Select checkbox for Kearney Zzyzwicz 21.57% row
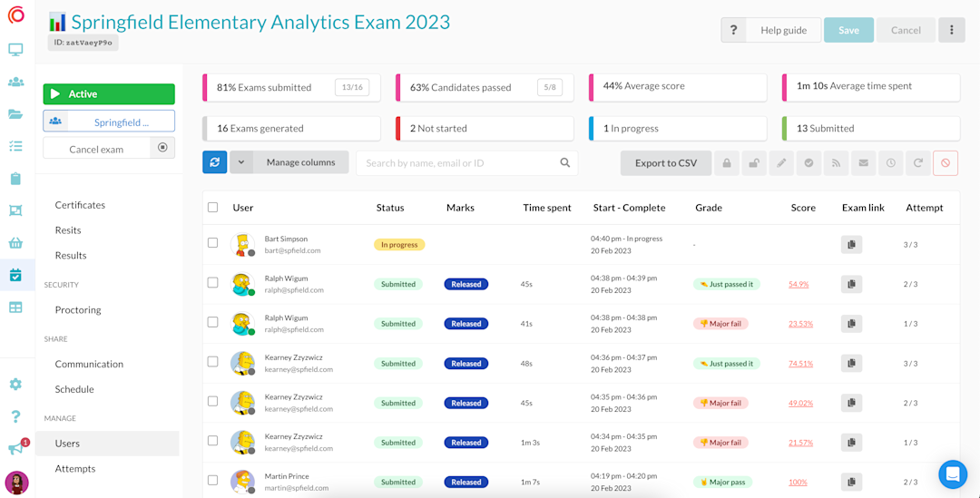 coord(213,441)
